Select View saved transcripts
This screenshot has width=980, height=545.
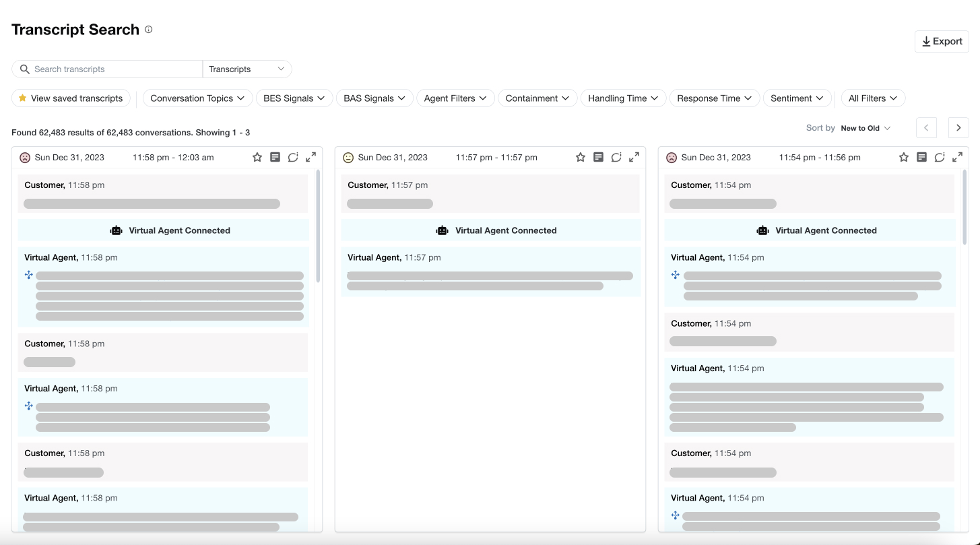click(71, 98)
